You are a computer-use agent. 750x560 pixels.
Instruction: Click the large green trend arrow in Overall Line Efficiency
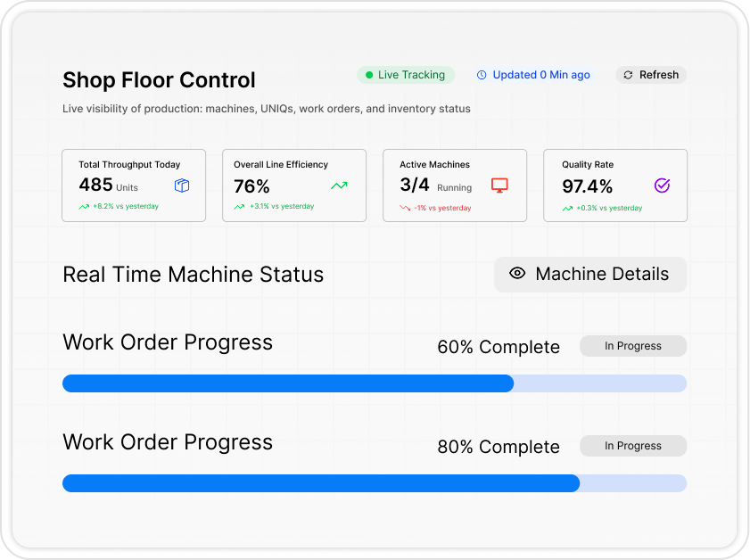[x=339, y=185]
